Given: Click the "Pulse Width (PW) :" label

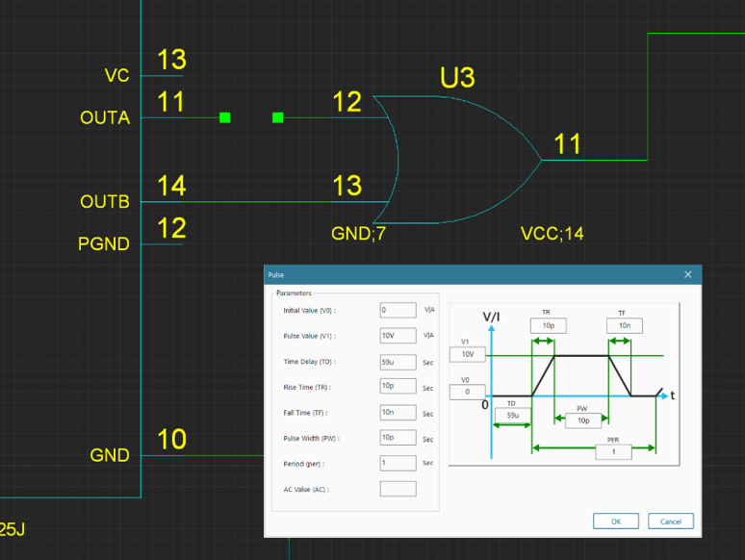Looking at the screenshot, I should pyautogui.click(x=311, y=439).
